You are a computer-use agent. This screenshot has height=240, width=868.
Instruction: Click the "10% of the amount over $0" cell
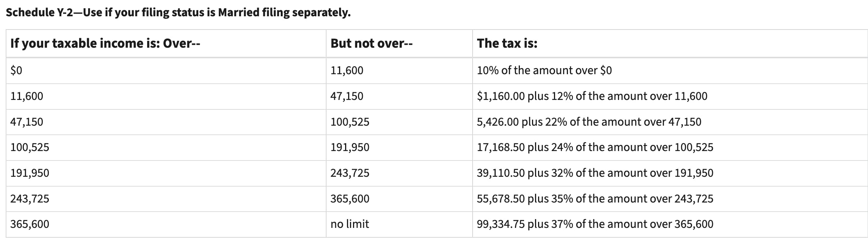point(544,70)
